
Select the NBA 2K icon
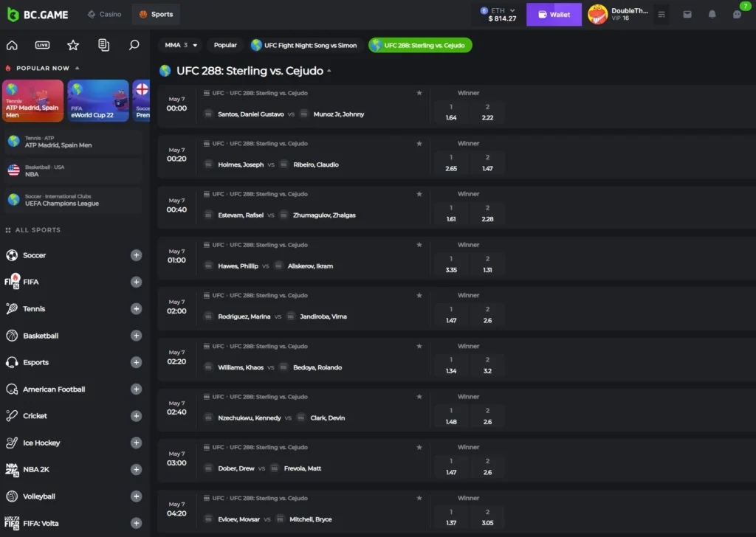[x=12, y=470]
